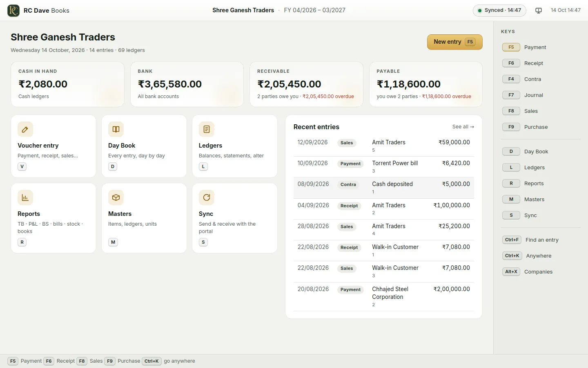Screen dimensions: 588x368
Task: Click the FY 04/2026 – 03/2027 period label
Action: [314, 10]
